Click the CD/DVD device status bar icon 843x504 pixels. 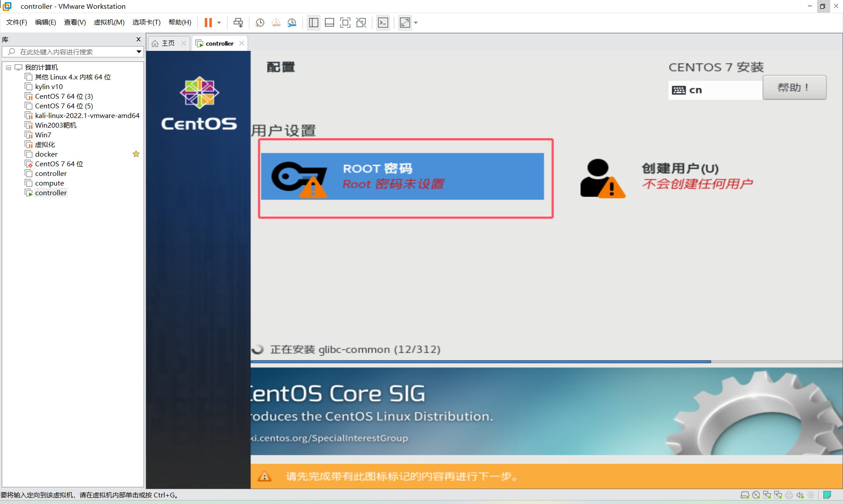[756, 495]
